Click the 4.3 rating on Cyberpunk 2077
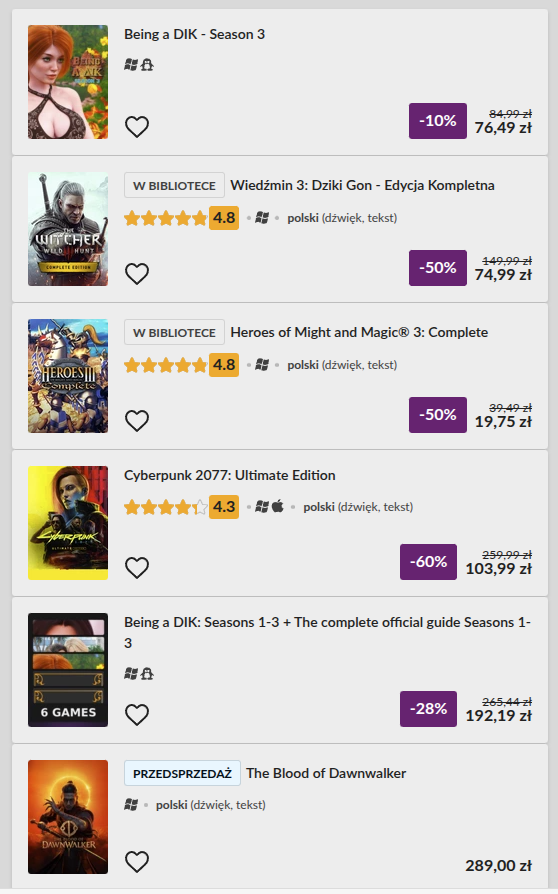This screenshot has width=558, height=894. tap(224, 507)
